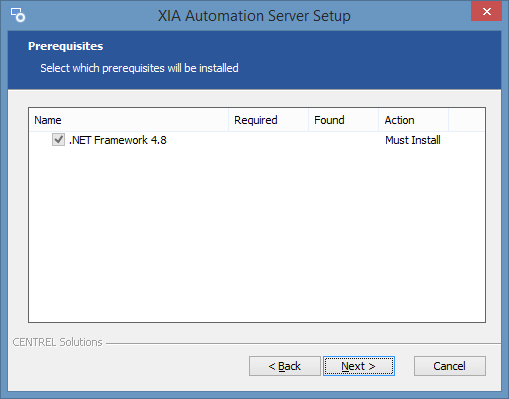Image resolution: width=509 pixels, height=399 pixels.
Task: Click the XIA Automation Server Setup title
Action: (254, 16)
